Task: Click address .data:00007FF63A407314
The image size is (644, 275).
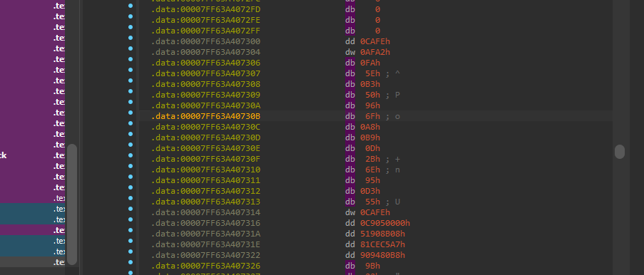Action: [205, 212]
